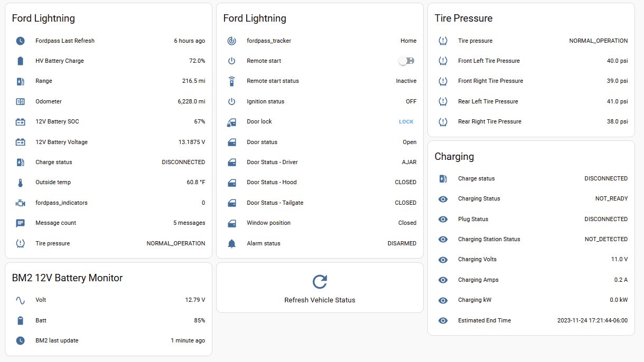The image size is (644, 362).
Task: Click the EV station icon next to Range
Action: 20,81
